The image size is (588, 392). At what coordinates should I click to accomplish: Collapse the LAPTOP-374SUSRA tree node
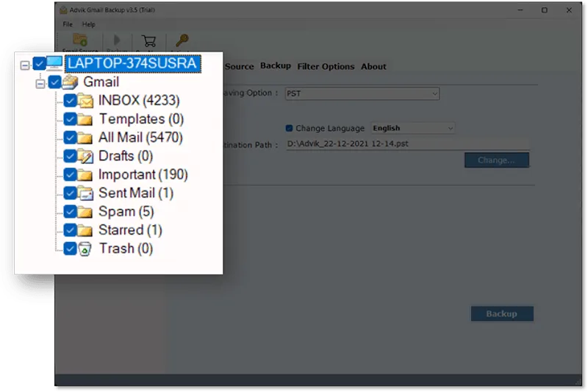click(x=25, y=65)
